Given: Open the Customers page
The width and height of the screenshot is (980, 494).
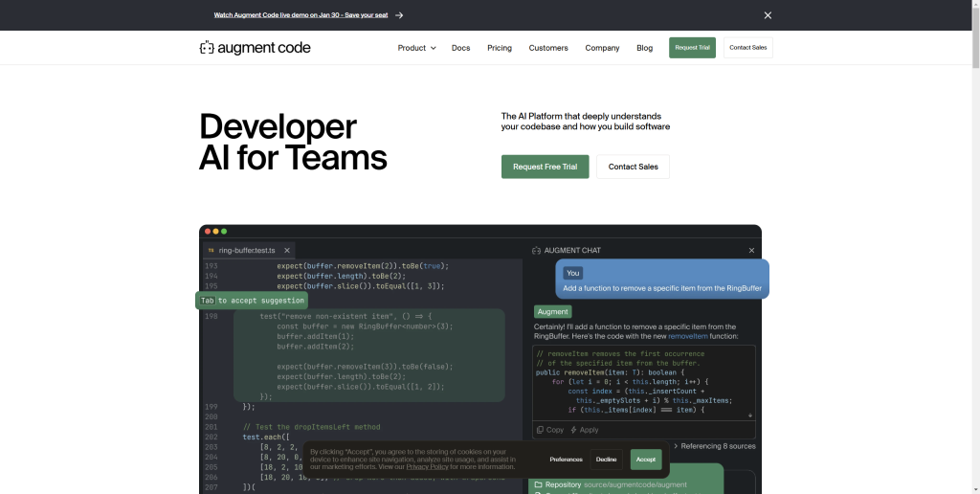Looking at the screenshot, I should 548,48.
